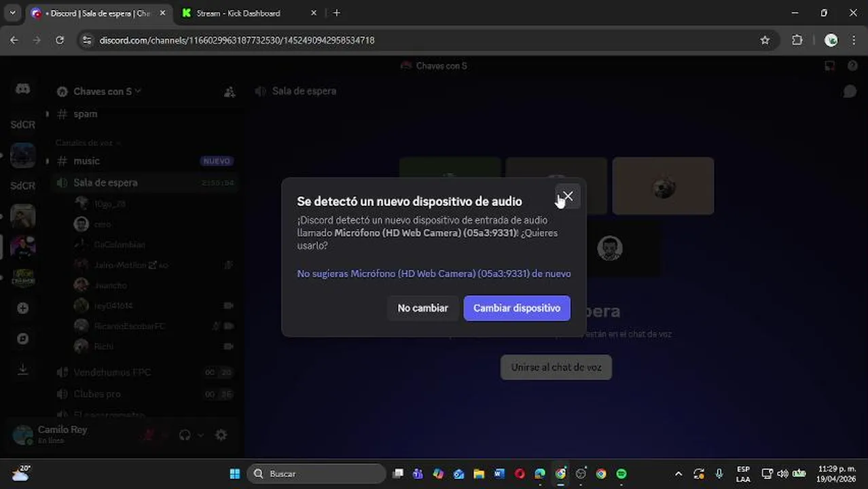This screenshot has height=489, width=868.
Task: Open Outlook from taskbar
Action: pyautogui.click(x=458, y=473)
